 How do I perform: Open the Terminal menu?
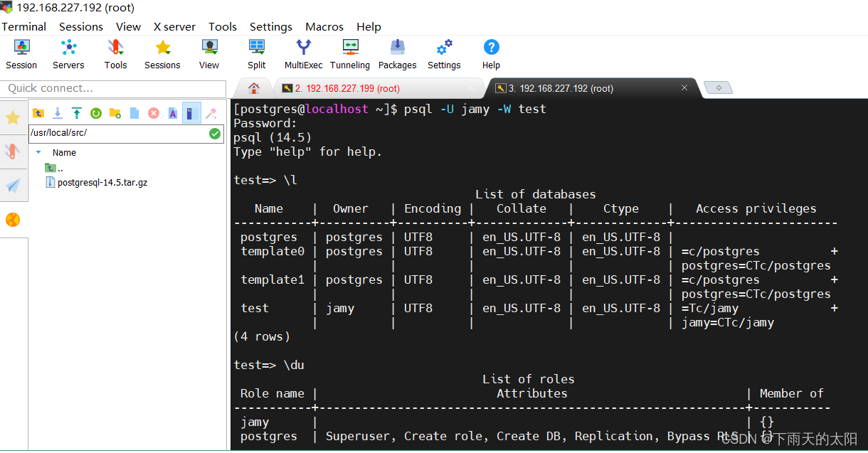pyautogui.click(x=23, y=26)
